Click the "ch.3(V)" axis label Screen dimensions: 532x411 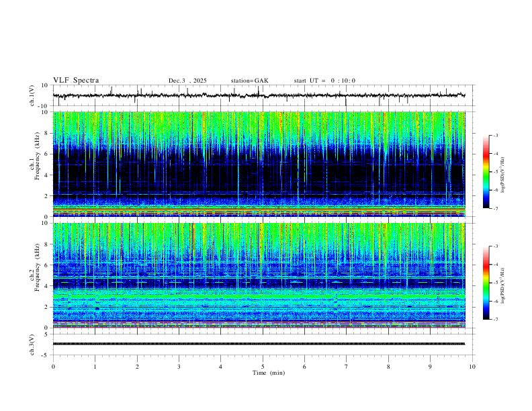tap(32, 345)
